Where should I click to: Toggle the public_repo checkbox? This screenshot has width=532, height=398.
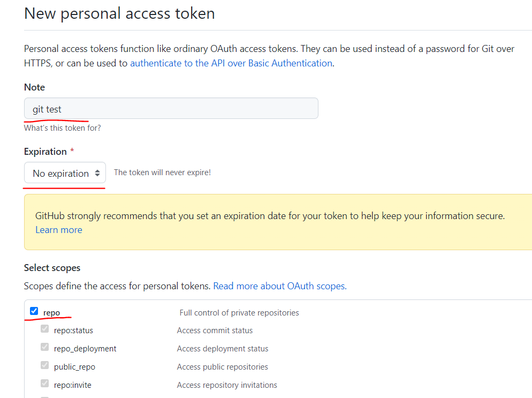[44, 365]
